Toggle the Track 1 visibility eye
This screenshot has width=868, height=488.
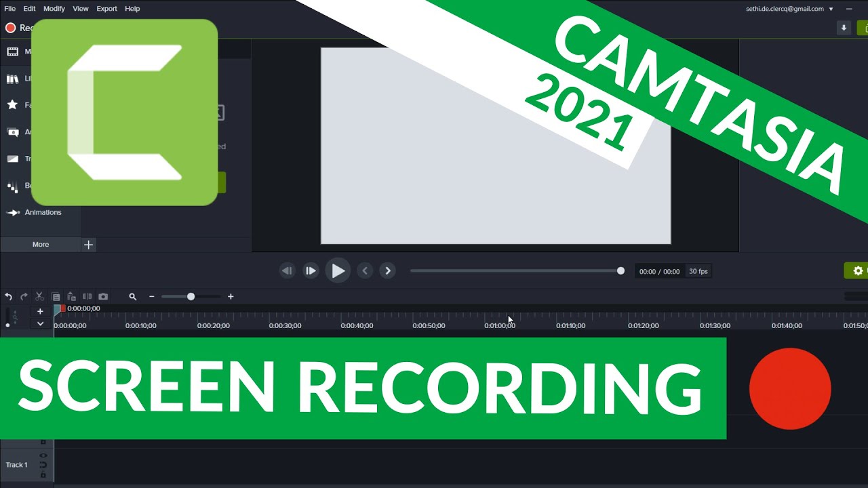(x=43, y=455)
